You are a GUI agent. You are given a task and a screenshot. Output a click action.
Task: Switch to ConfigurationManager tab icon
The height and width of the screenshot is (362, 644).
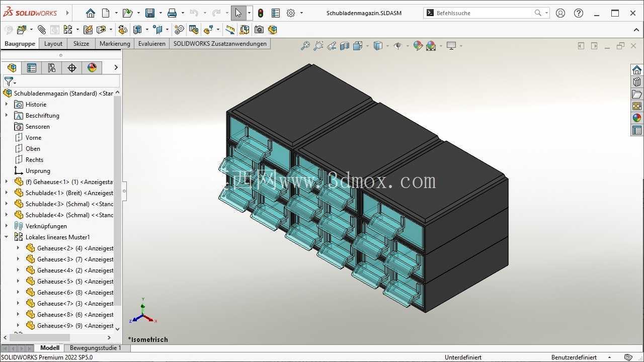52,67
